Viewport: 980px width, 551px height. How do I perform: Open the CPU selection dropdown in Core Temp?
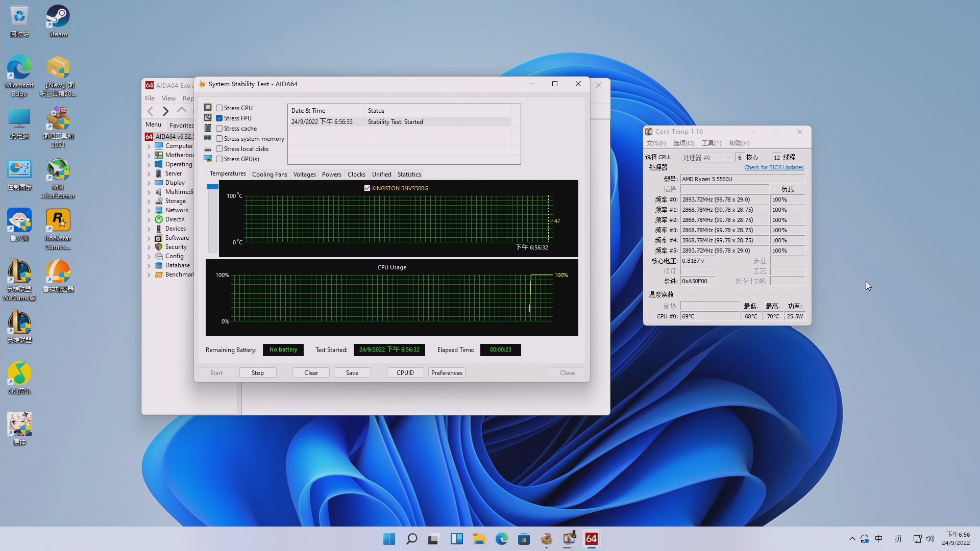[x=707, y=158]
